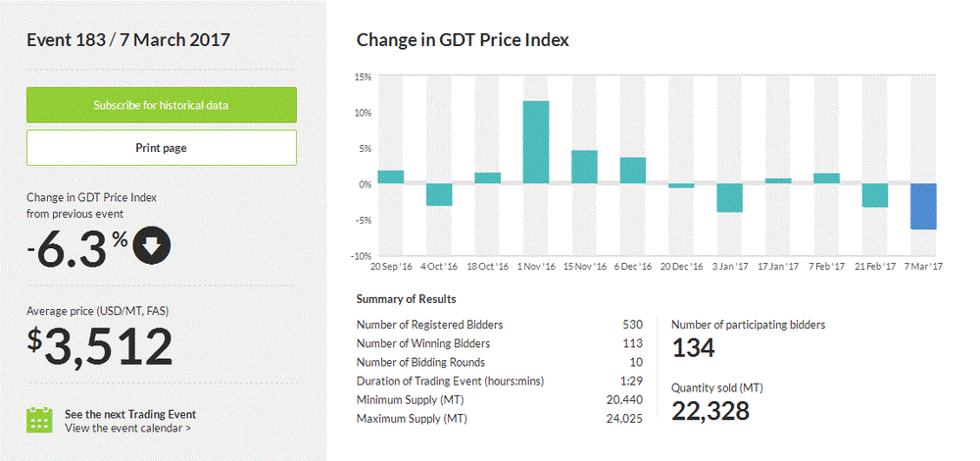Click the average price $3,512 figure
Image resolution: width=980 pixels, height=461 pixels.
(100, 345)
